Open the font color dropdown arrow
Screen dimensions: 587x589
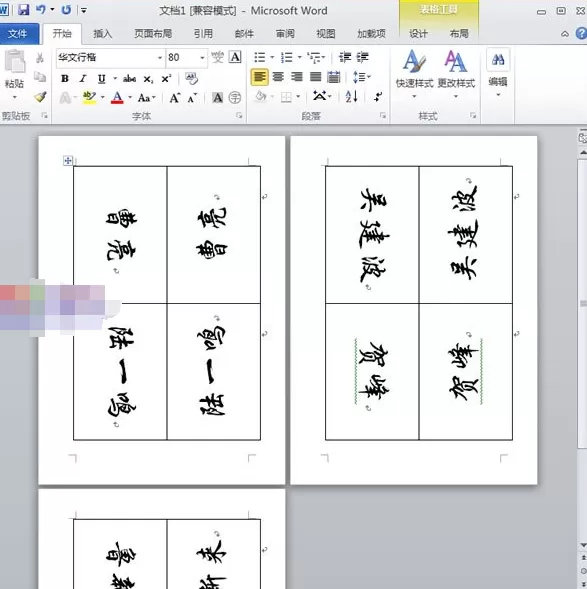pyautogui.click(x=130, y=98)
